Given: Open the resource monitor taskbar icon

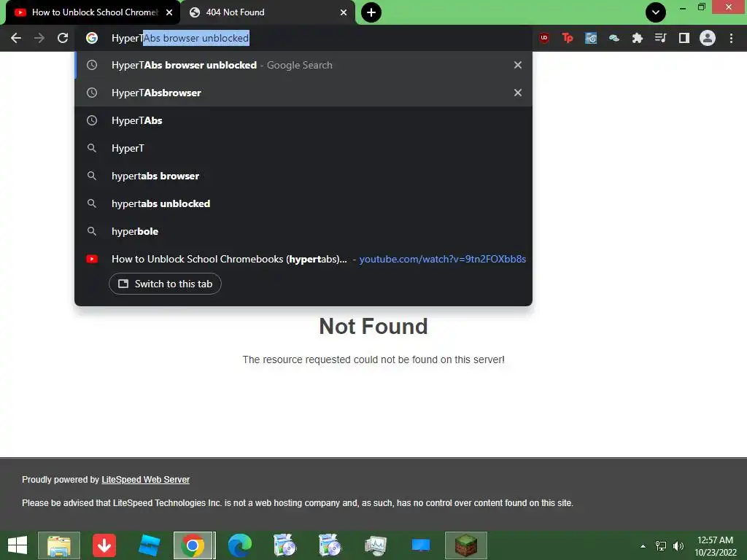Looking at the screenshot, I should coord(376,545).
